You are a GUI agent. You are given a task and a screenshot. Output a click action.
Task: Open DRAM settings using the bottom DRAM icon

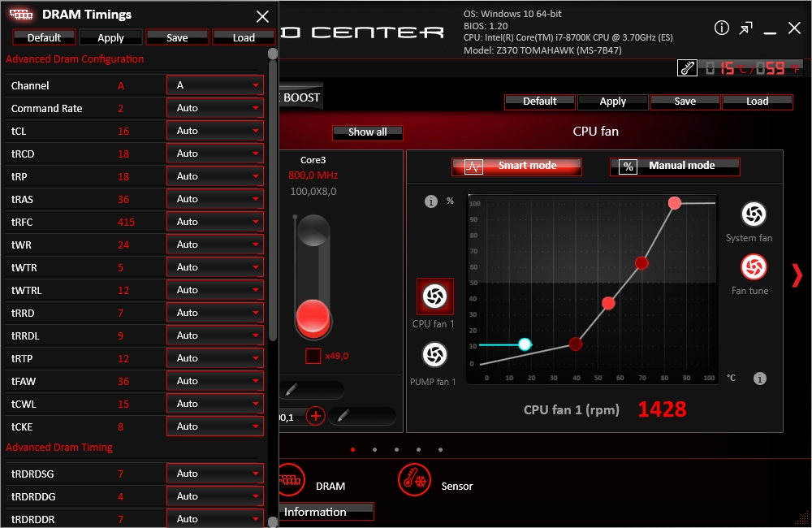click(291, 480)
